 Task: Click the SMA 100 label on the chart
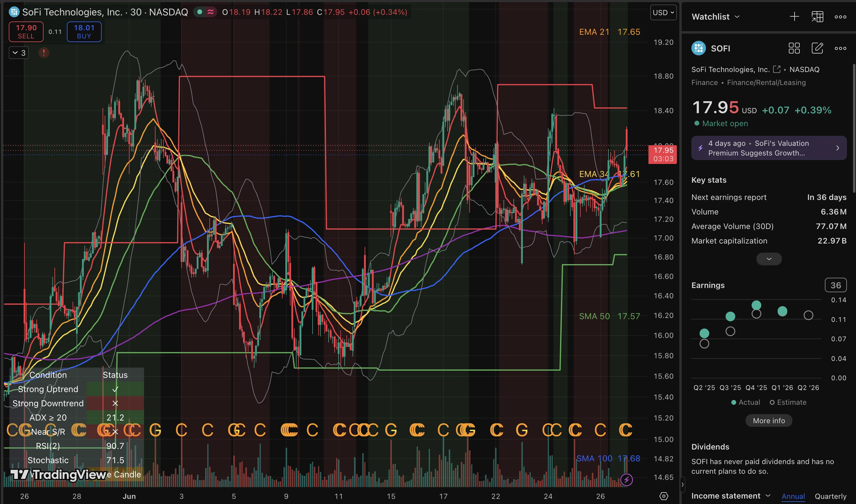pyautogui.click(x=608, y=459)
